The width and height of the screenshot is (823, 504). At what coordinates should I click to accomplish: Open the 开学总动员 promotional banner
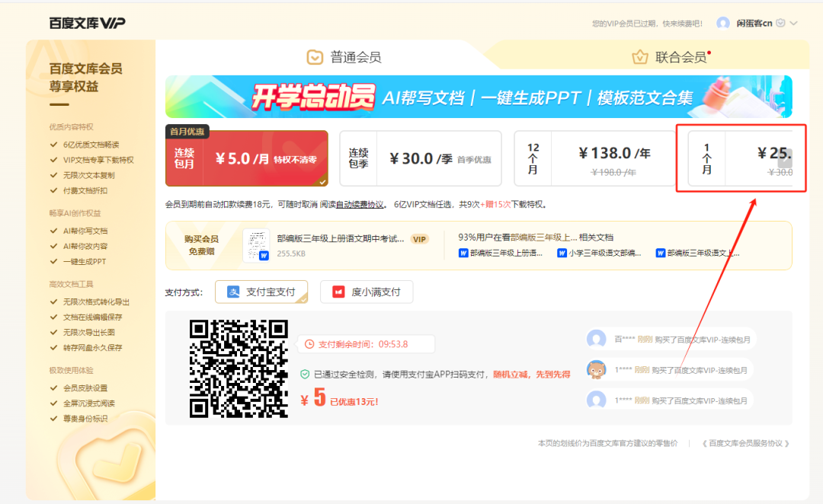478,97
